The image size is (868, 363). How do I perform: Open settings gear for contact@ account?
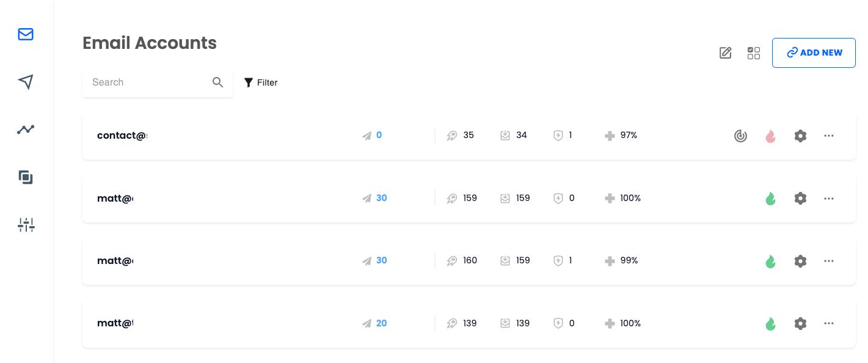pos(800,136)
